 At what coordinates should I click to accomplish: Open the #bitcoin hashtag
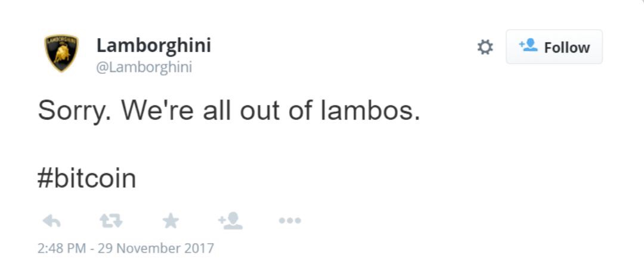point(86,179)
